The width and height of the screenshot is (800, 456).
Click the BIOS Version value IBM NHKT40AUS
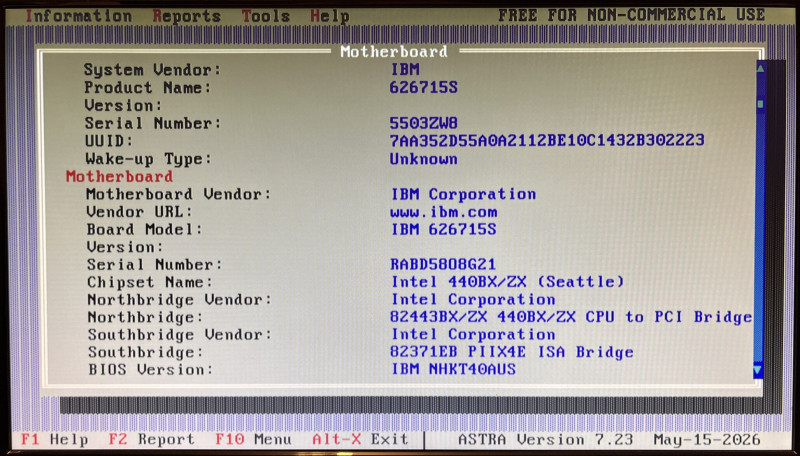point(454,369)
